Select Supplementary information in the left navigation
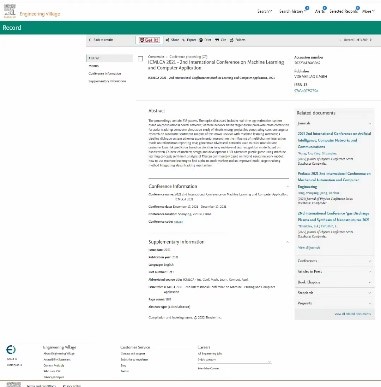This screenshot has width=381, height=387. pyautogui.click(x=107, y=81)
